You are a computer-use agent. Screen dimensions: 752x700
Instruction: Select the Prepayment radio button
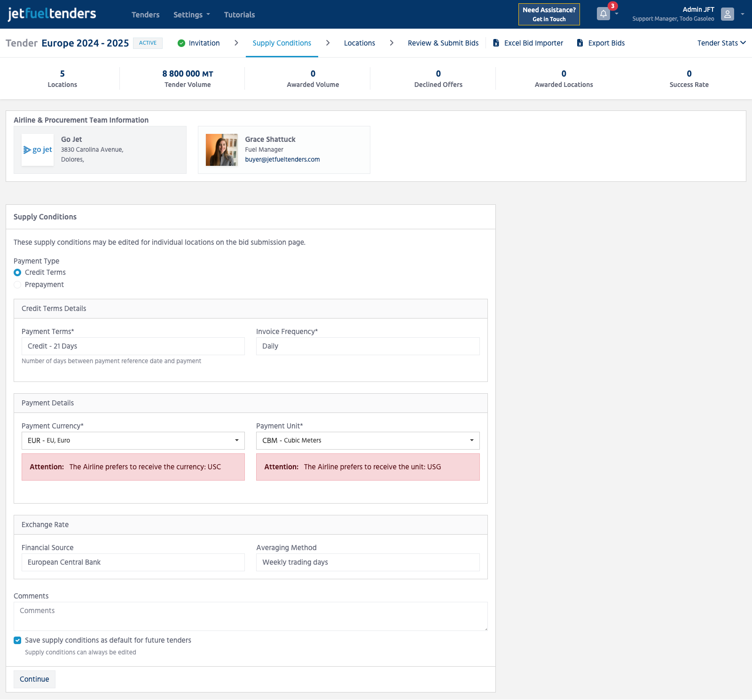click(x=17, y=285)
